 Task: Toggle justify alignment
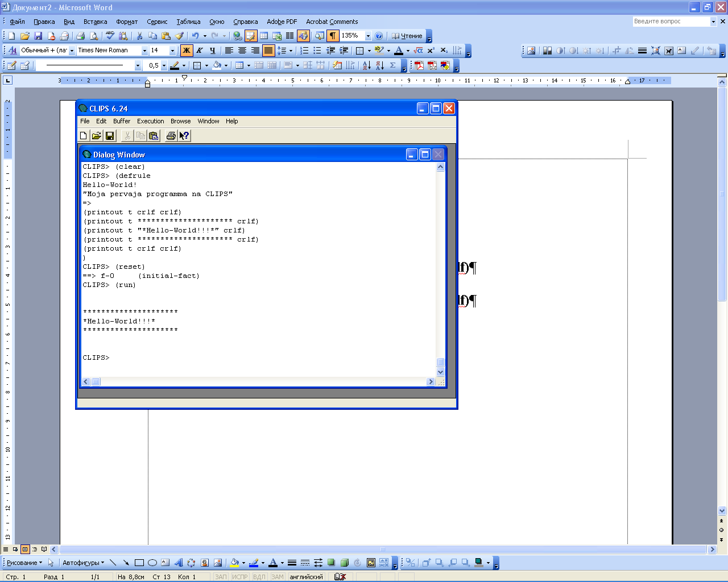tap(268, 51)
